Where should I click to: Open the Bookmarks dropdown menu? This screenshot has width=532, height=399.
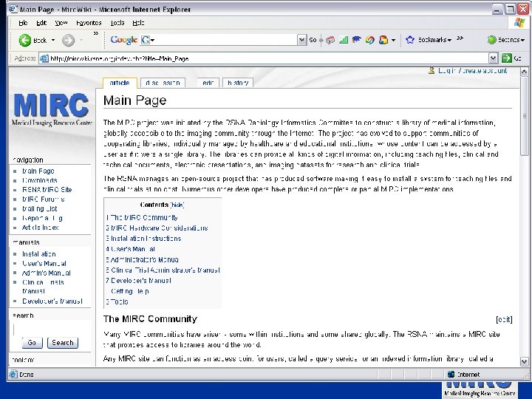point(434,40)
